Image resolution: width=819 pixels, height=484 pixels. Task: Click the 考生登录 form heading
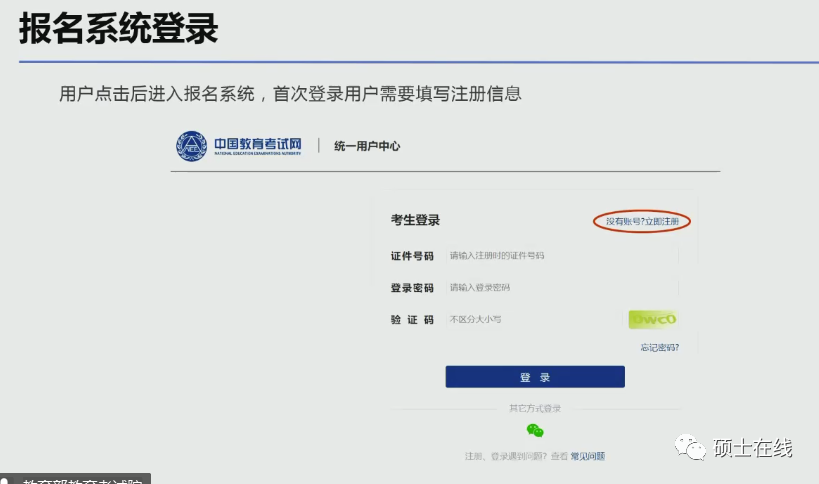point(415,220)
